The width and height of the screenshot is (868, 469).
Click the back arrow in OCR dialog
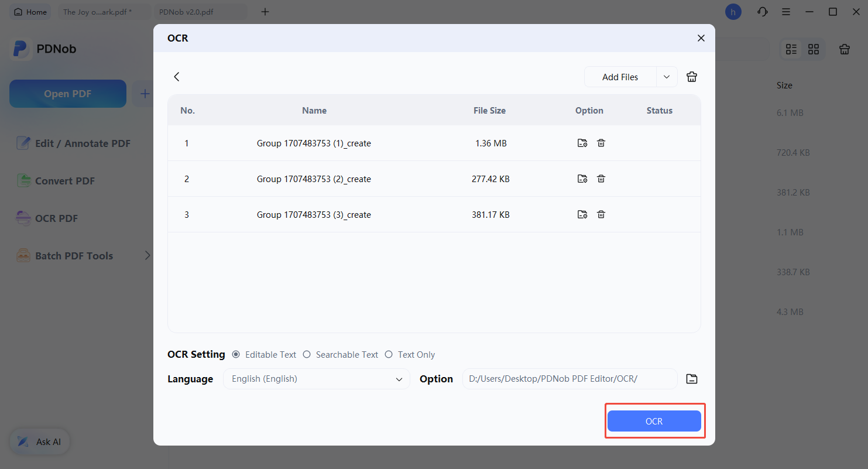(177, 77)
